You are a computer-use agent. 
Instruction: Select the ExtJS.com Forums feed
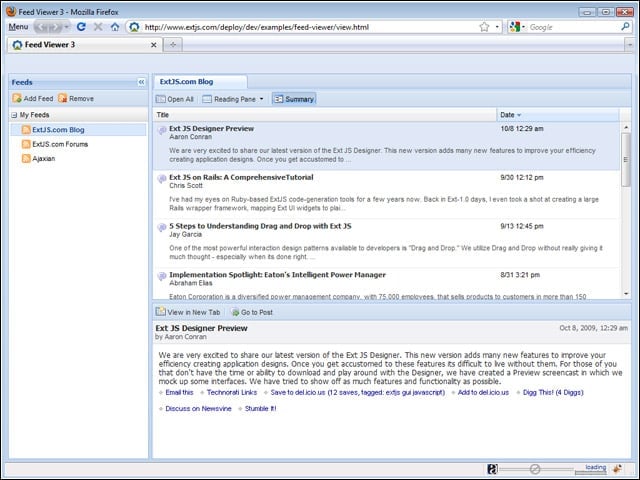click(x=60, y=144)
